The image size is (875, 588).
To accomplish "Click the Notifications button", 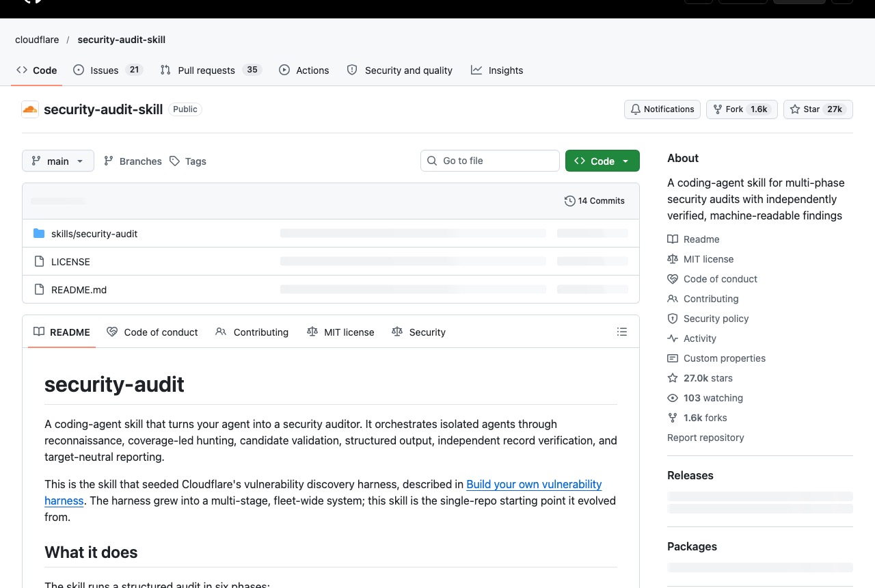I will click(662, 109).
